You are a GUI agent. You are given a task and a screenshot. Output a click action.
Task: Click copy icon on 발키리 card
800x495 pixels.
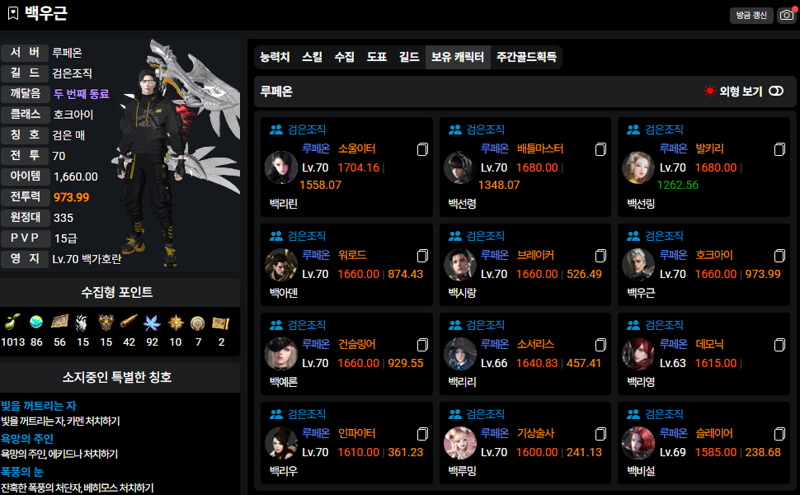click(780, 150)
